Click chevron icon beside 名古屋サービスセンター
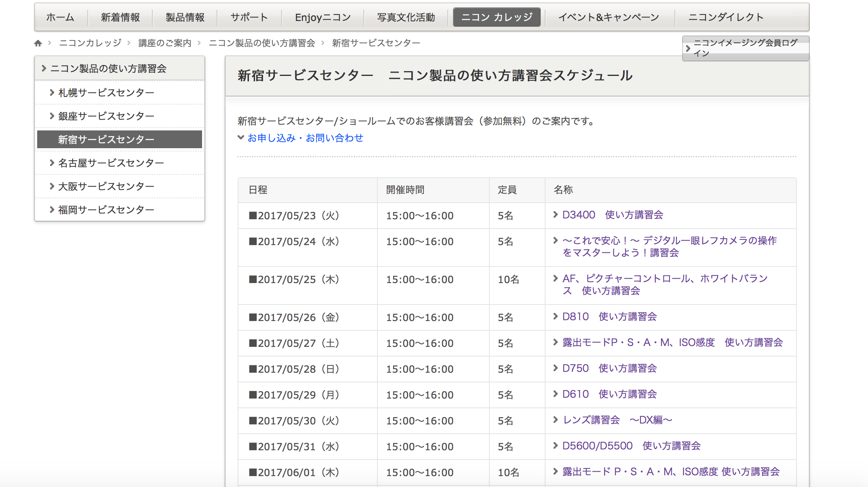The width and height of the screenshot is (868, 487). click(52, 163)
